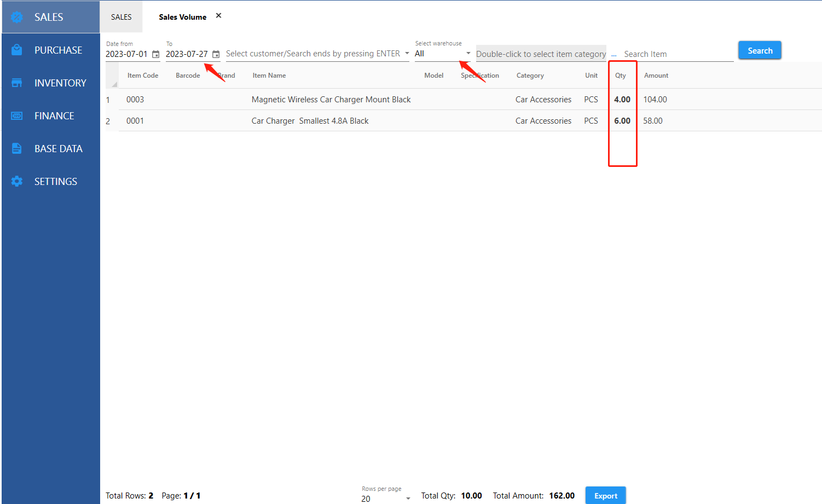Viewport: 822px width, 504px height.
Task: Click the FINANCE money icon
Action: 17,115
